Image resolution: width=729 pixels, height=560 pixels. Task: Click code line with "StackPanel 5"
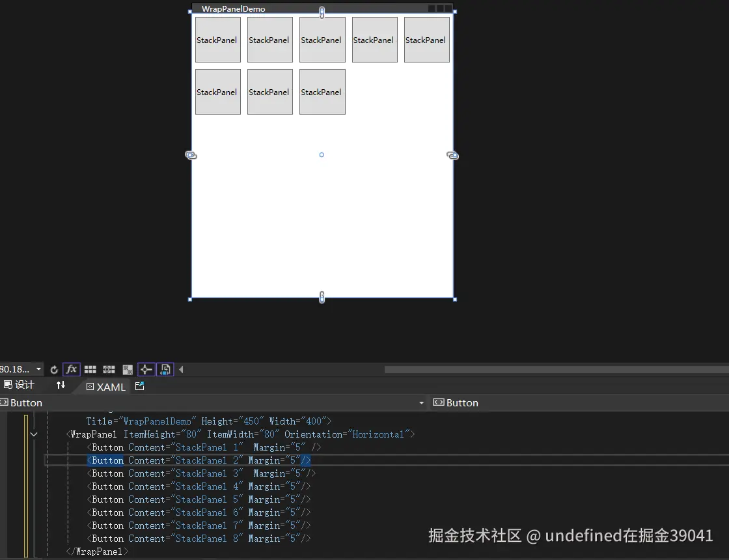[199, 499]
